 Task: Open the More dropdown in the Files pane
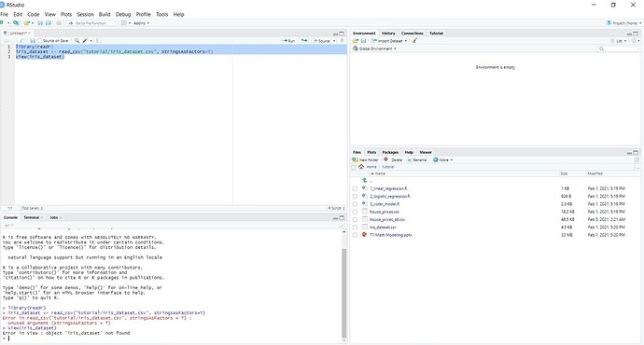pos(442,159)
